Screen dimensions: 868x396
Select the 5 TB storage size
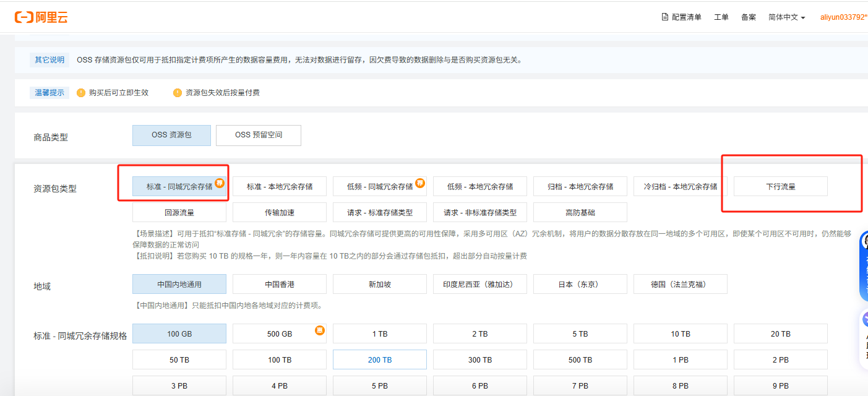(580, 334)
